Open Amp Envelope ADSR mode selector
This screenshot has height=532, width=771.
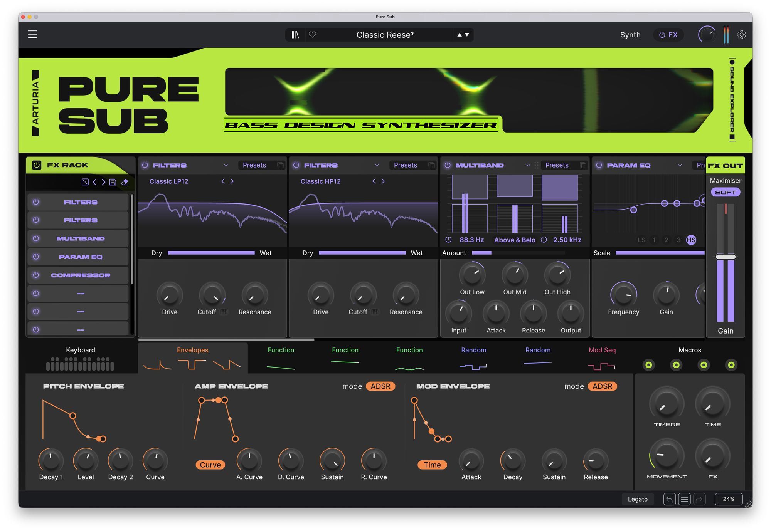[380, 386]
